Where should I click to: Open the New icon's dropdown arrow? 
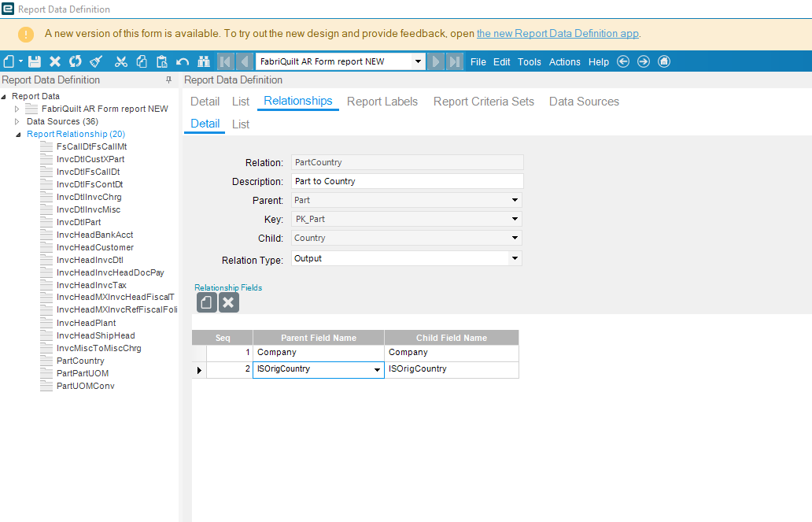coord(20,61)
